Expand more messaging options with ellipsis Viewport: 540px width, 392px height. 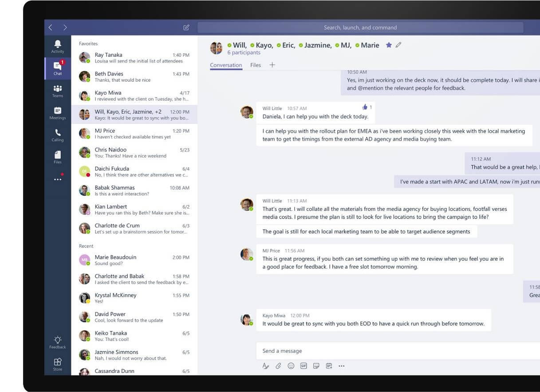point(341,366)
